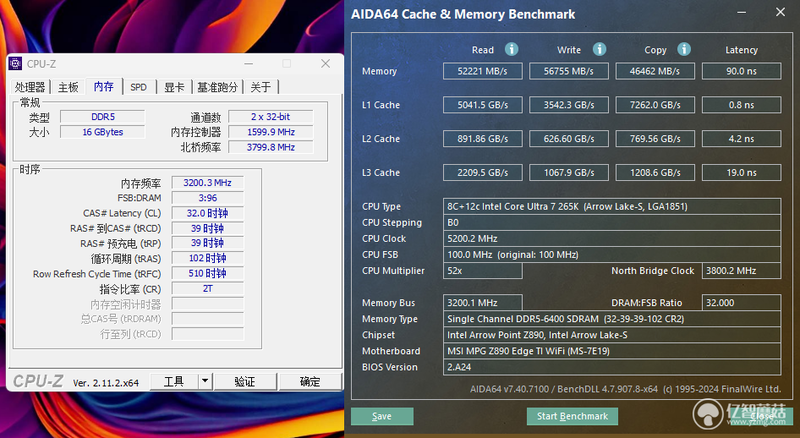
Task: Click Start Benchmark in AIDA64
Action: (572, 416)
